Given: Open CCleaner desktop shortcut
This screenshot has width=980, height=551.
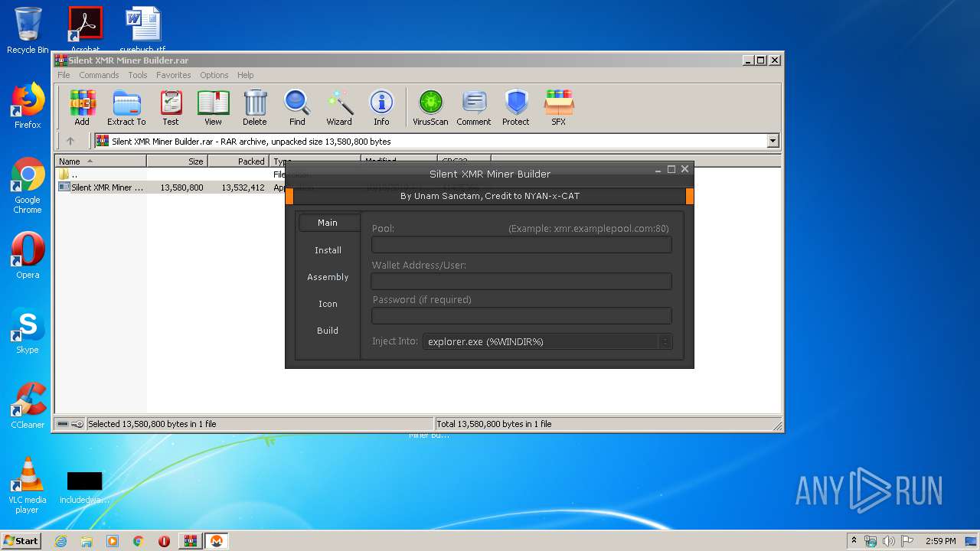Looking at the screenshot, I should [x=28, y=406].
